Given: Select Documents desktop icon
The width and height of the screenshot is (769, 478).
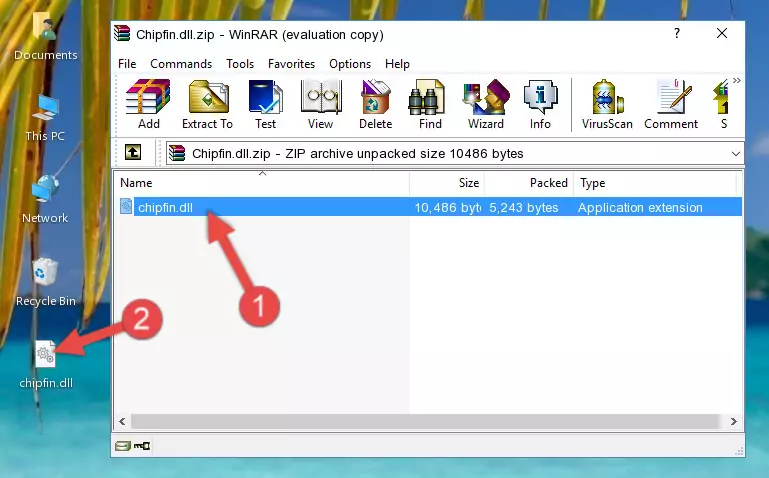Looking at the screenshot, I should click(x=46, y=37).
